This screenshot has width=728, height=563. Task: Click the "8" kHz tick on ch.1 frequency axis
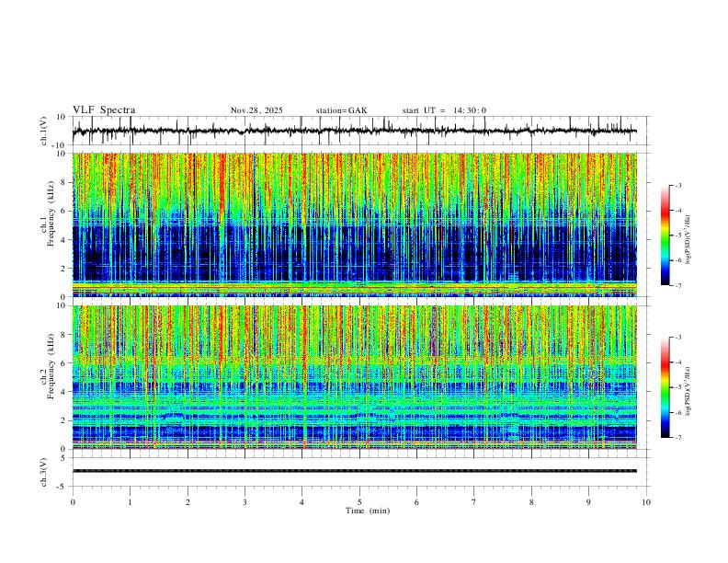click(x=64, y=182)
